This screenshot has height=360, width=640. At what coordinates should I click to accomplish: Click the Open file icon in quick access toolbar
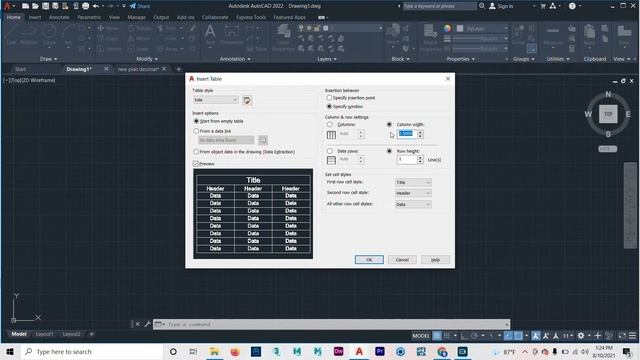pos(35,6)
